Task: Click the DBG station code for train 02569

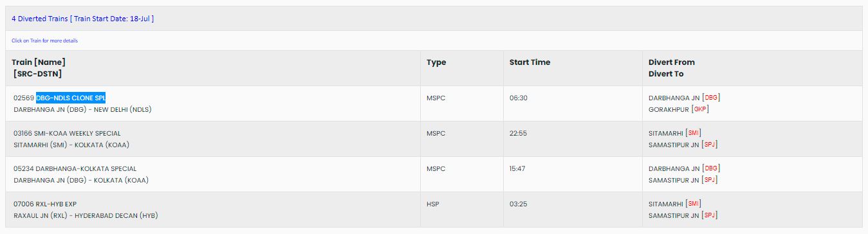Action: pyautogui.click(x=711, y=98)
